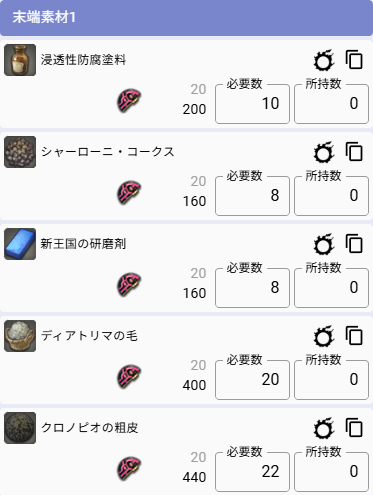Copy the name ディアトリマの毛
This screenshot has width=373, height=495.
click(x=354, y=336)
